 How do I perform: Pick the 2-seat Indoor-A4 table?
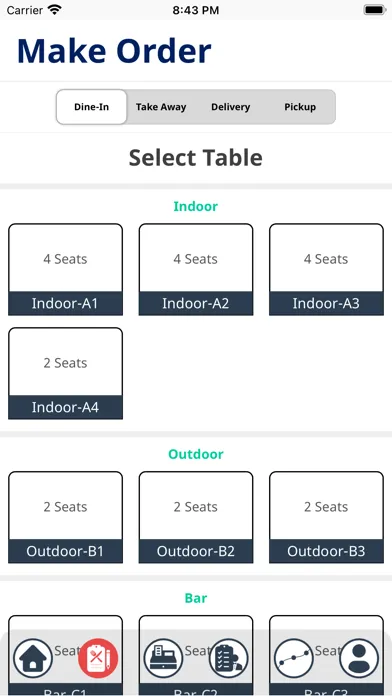coord(65,373)
